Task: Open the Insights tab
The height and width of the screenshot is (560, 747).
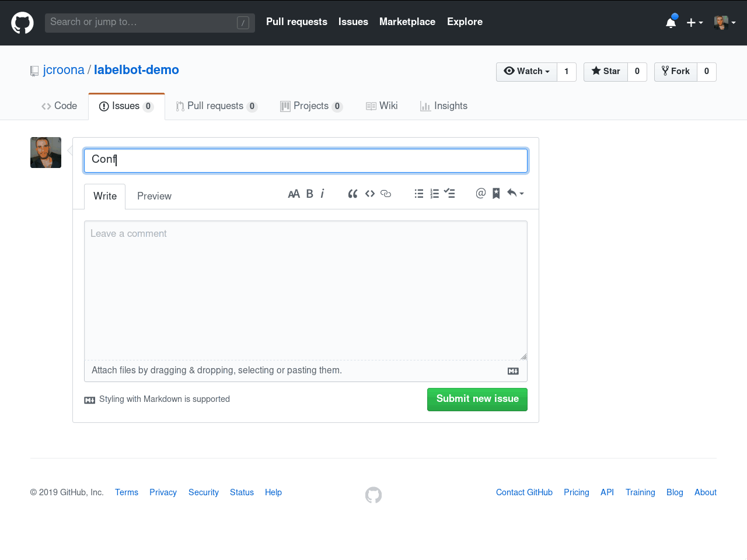Action: (x=444, y=106)
